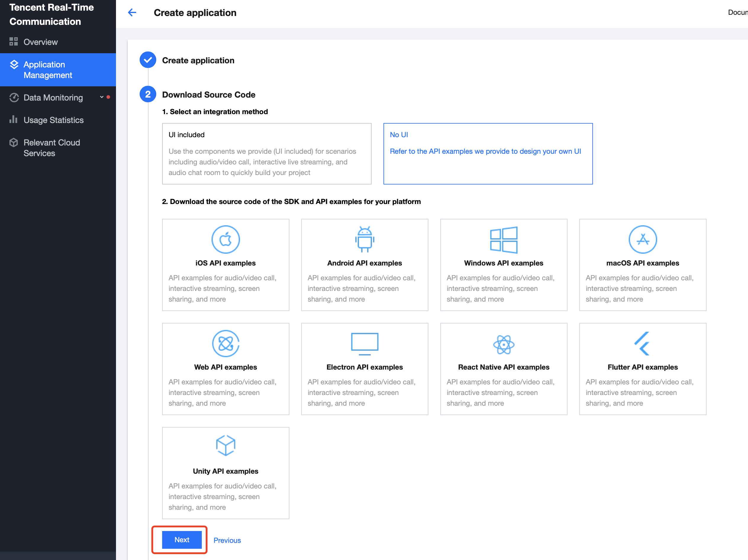
Task: Select the No UI integration method
Action: [488, 154]
